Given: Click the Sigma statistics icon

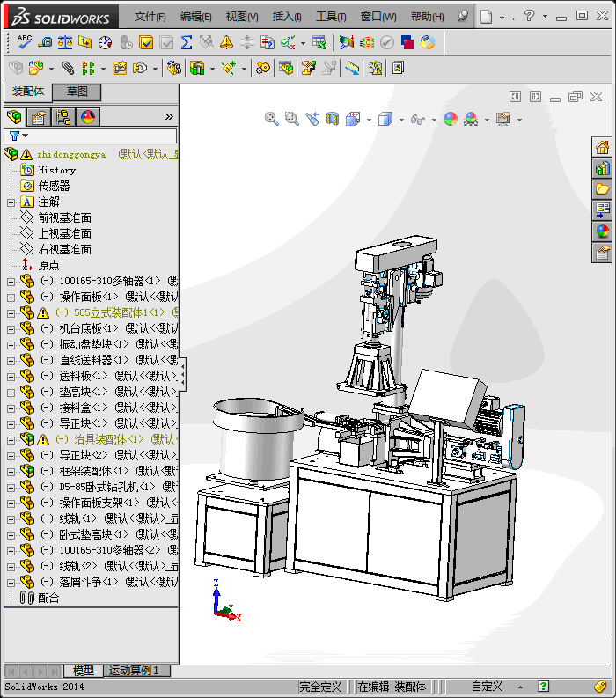Looking at the screenshot, I should tap(187, 42).
